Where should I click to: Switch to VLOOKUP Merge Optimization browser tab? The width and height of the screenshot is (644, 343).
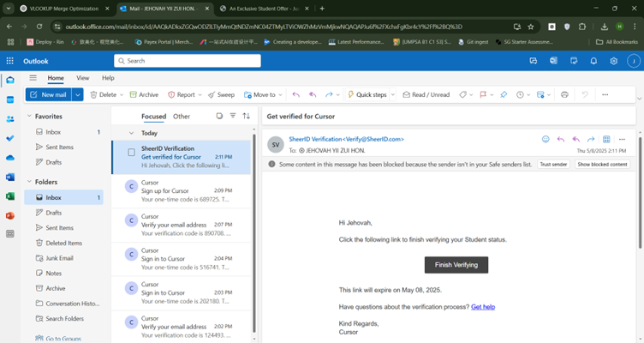pyautogui.click(x=63, y=9)
